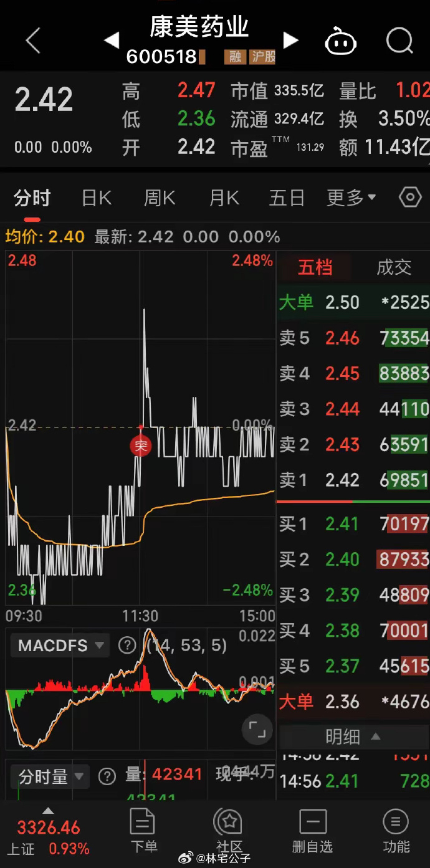Open the robot assistant icon
430x868 pixels.
click(x=340, y=41)
